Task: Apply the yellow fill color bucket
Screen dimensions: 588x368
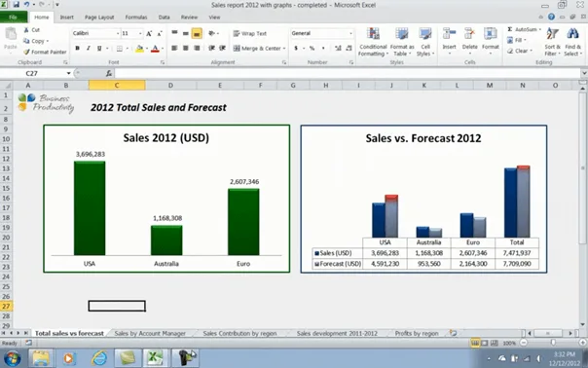Action: [139, 49]
